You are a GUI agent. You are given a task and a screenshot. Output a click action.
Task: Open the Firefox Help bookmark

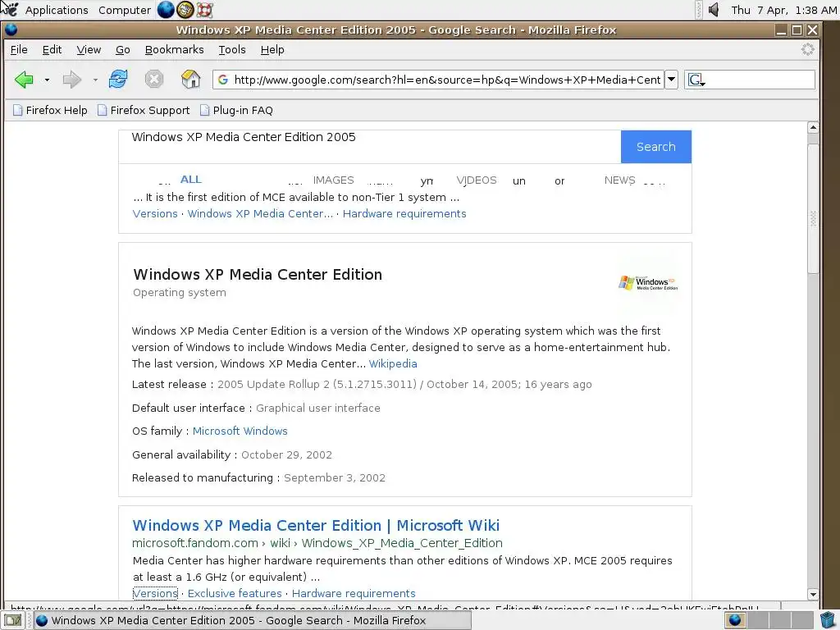(50, 111)
